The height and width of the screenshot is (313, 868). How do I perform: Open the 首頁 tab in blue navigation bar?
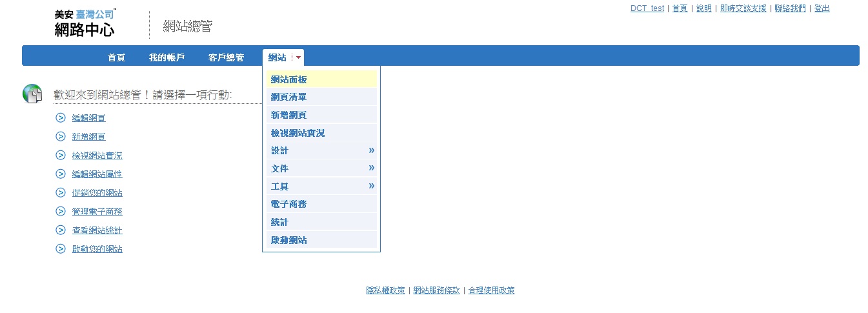coord(116,58)
